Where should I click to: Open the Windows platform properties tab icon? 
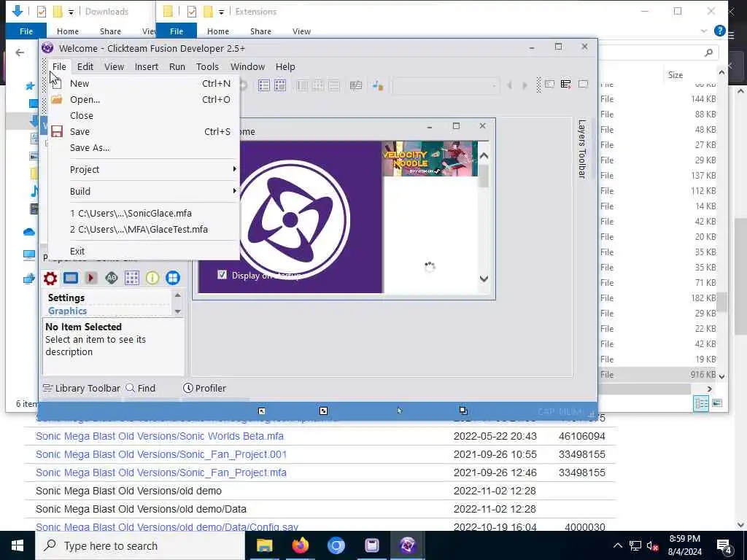point(173,278)
